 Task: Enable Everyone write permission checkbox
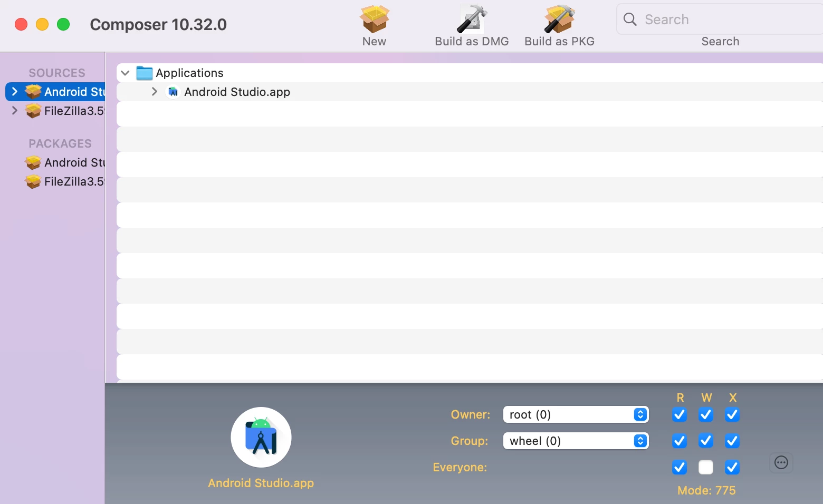pyautogui.click(x=706, y=467)
